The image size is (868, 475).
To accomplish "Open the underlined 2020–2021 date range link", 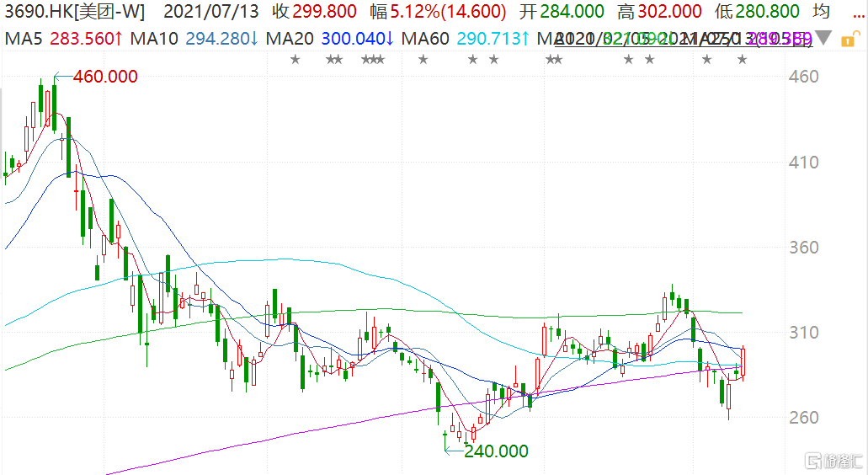I will (x=684, y=39).
